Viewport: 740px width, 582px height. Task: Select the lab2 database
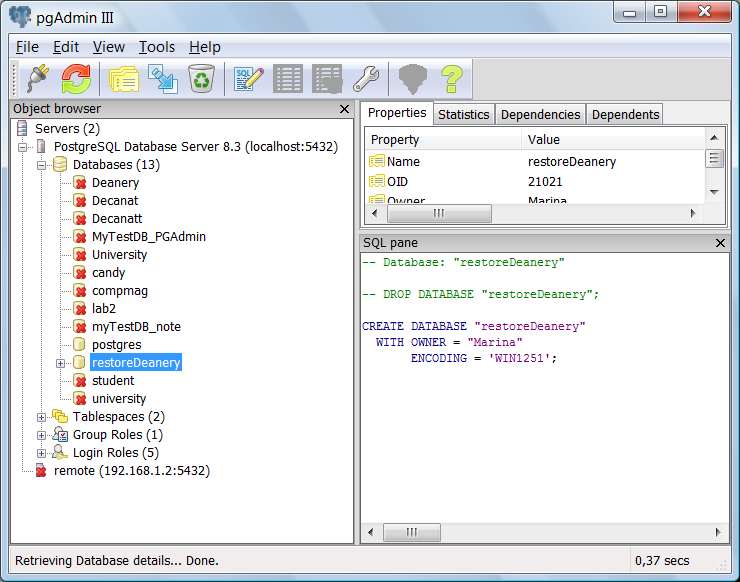click(x=103, y=309)
